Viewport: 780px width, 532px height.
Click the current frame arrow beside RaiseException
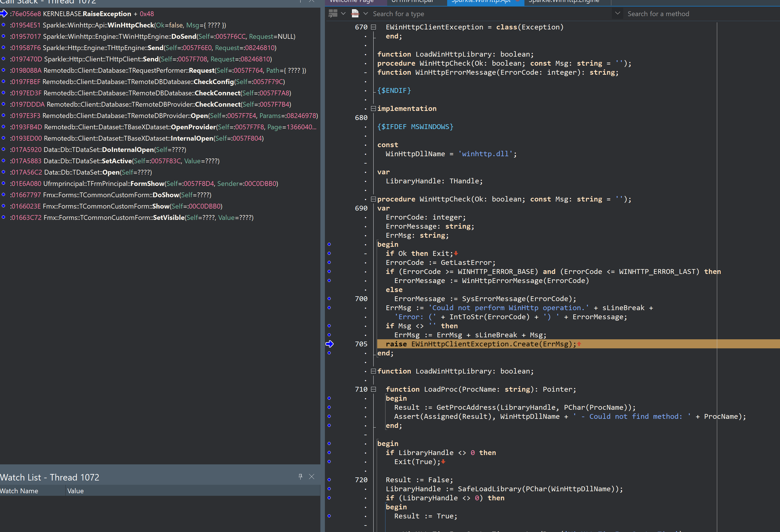(x=4, y=14)
